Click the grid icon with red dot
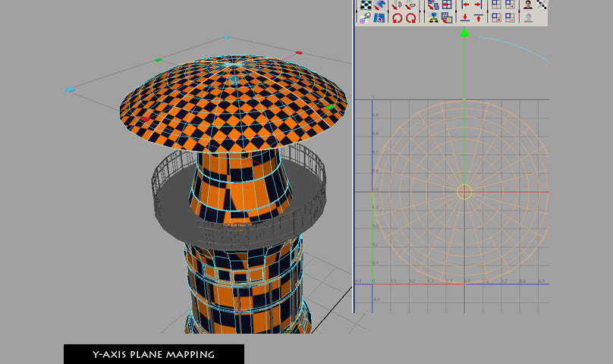Image resolution: width=613 pixels, height=364 pixels. [x=496, y=17]
